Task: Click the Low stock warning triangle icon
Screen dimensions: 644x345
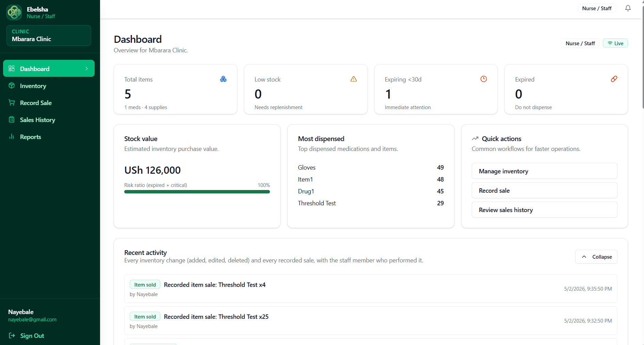Action: [354, 79]
